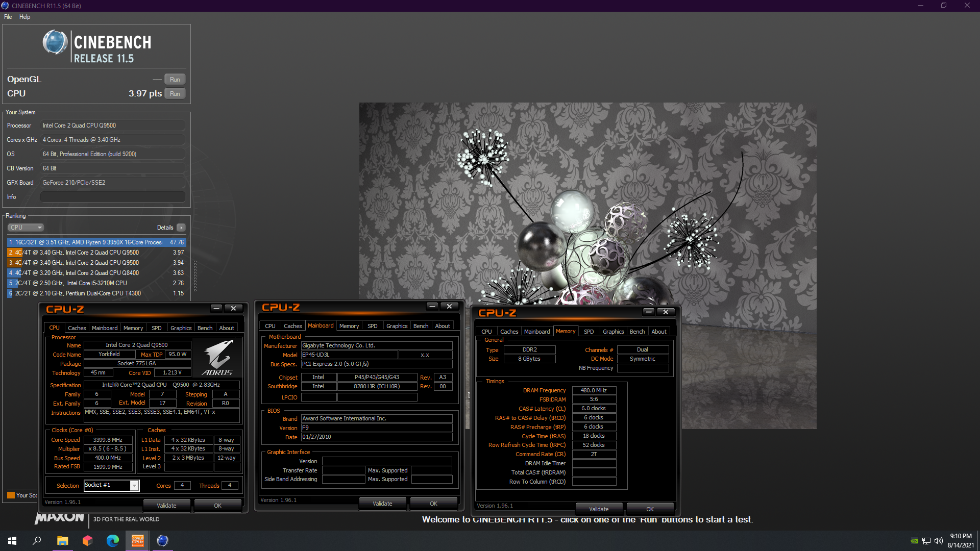Click Validate in the middle CPU-Z window
Viewport: 980px width, 551px height.
click(383, 504)
